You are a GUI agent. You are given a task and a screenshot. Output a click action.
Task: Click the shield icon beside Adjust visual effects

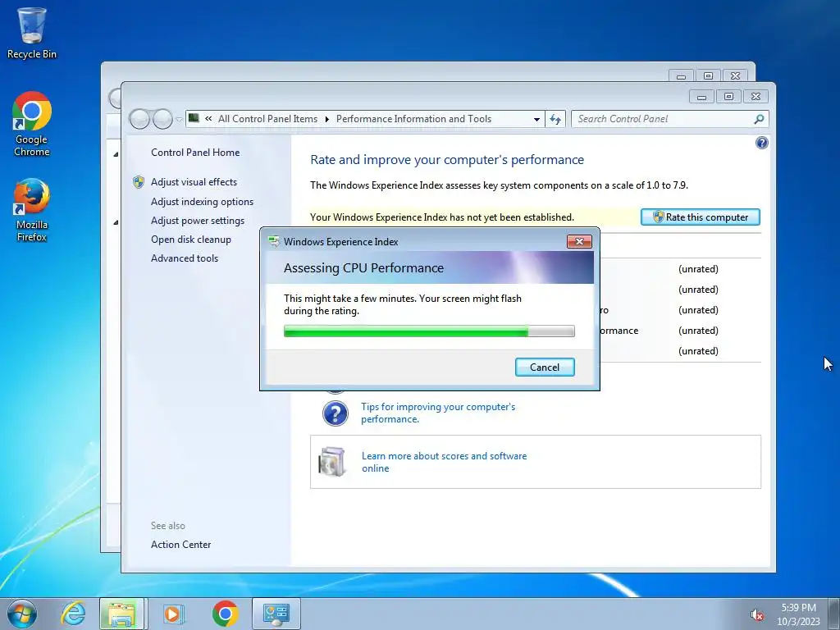[138, 182]
